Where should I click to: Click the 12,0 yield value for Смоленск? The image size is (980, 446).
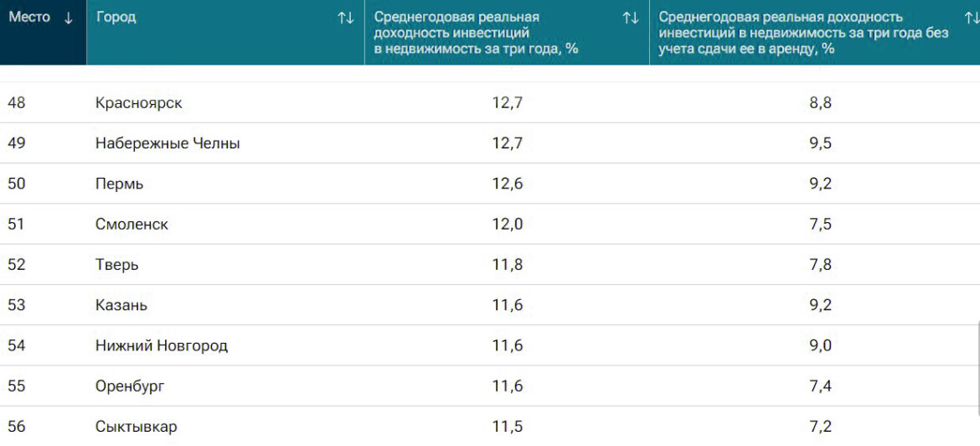click(507, 224)
